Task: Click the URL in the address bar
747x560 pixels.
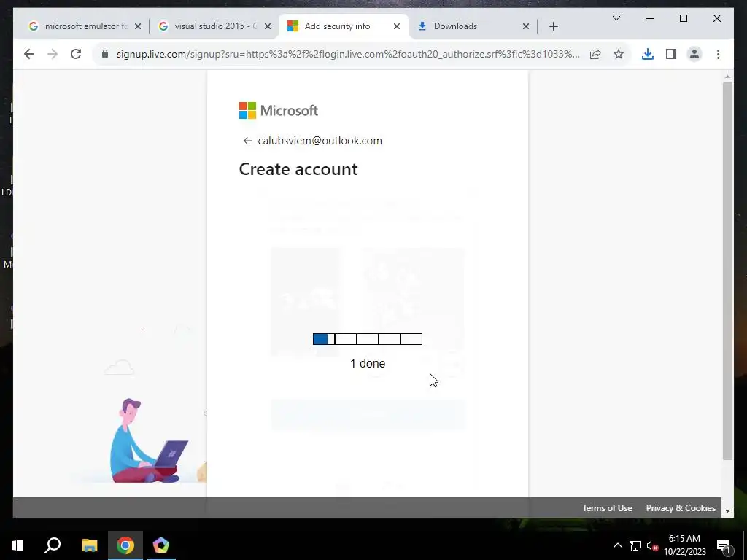Action: click(x=348, y=54)
